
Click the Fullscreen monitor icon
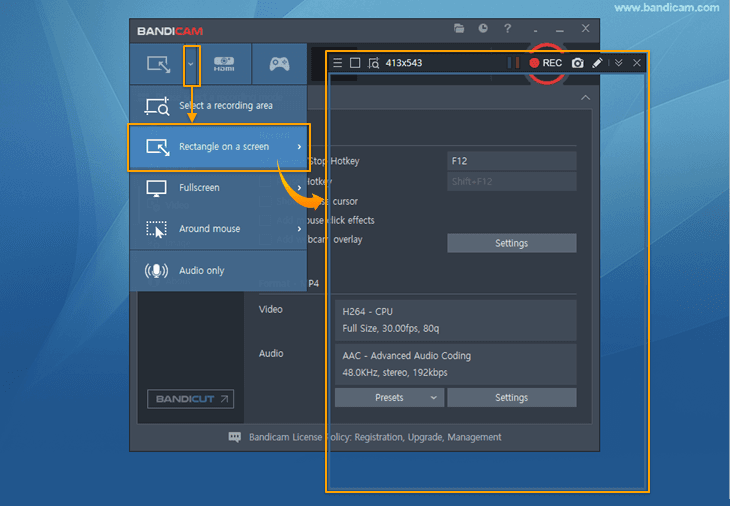156,188
